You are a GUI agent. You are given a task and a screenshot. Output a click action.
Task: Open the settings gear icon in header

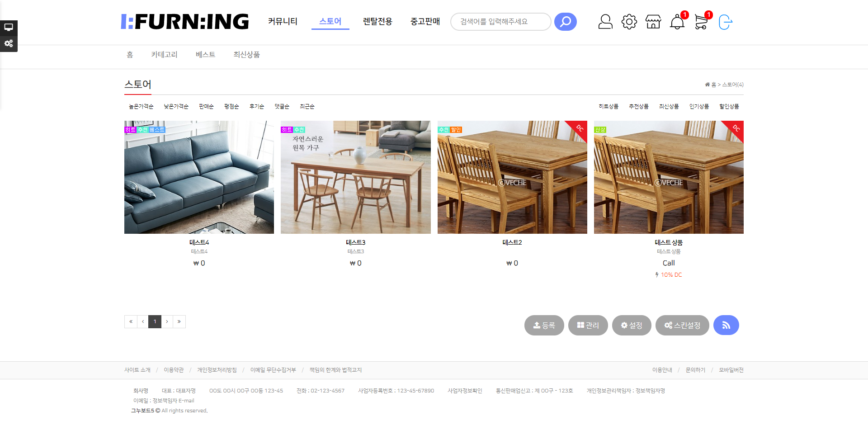point(629,22)
